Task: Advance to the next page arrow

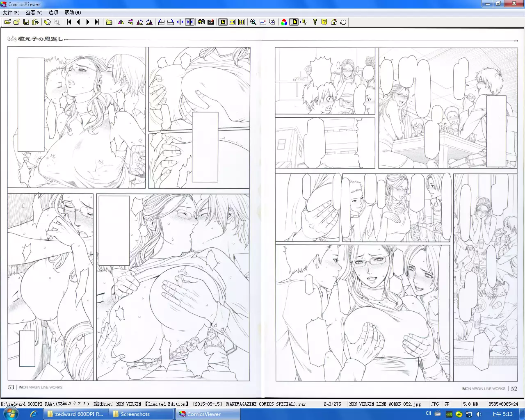Action: pos(88,22)
